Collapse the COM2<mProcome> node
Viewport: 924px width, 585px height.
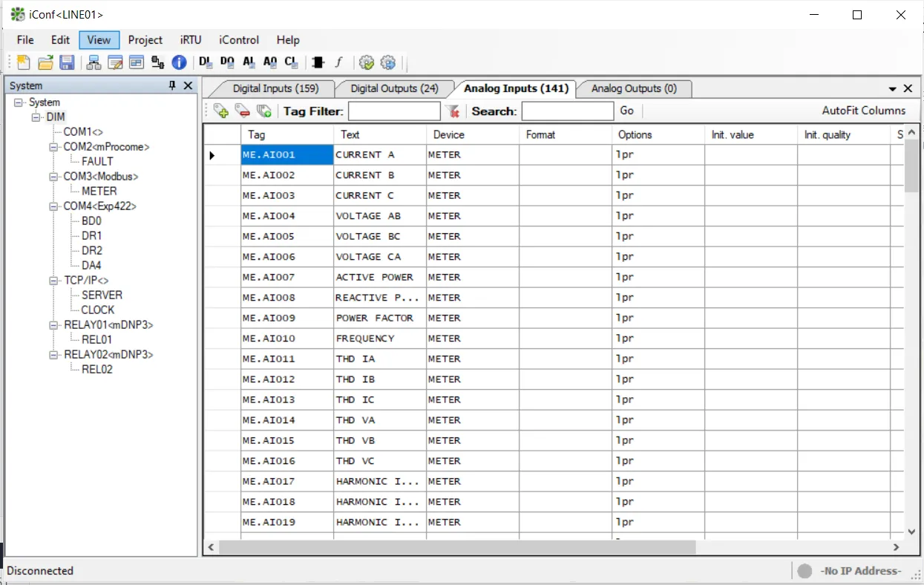53,147
